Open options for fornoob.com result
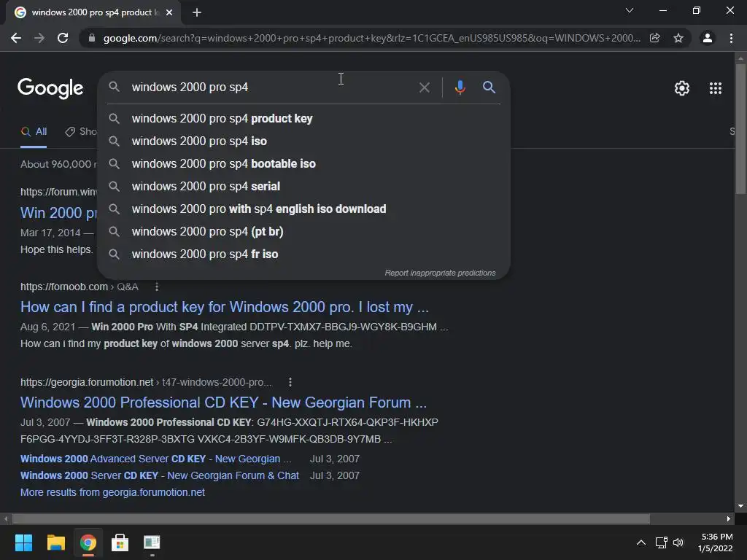 (x=157, y=287)
